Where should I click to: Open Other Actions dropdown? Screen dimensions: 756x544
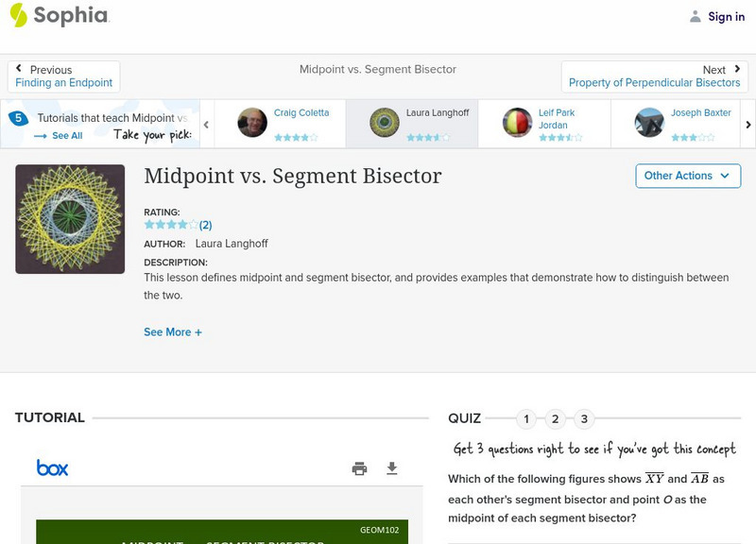coord(687,176)
